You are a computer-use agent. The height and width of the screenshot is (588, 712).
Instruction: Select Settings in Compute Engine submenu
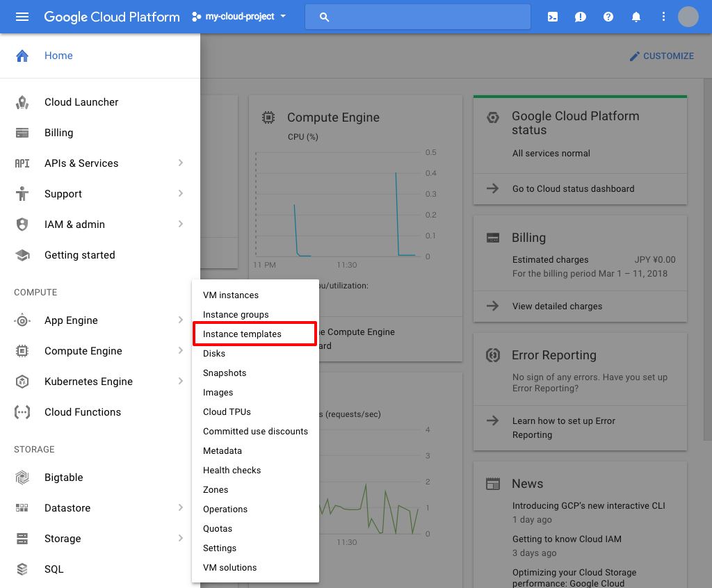click(x=255, y=548)
